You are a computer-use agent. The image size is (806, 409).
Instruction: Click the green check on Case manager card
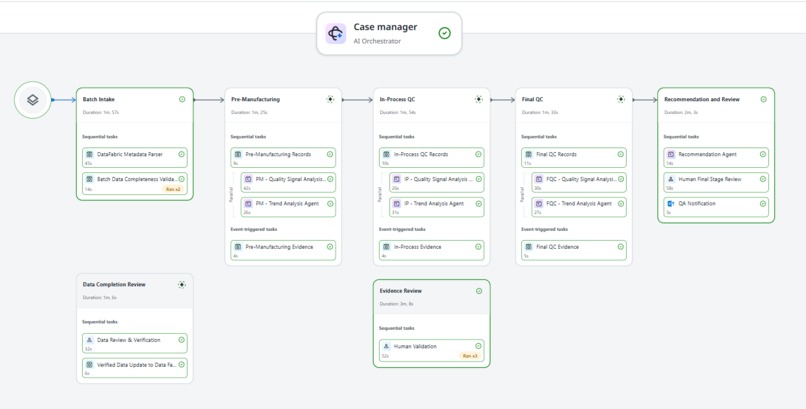coord(445,33)
